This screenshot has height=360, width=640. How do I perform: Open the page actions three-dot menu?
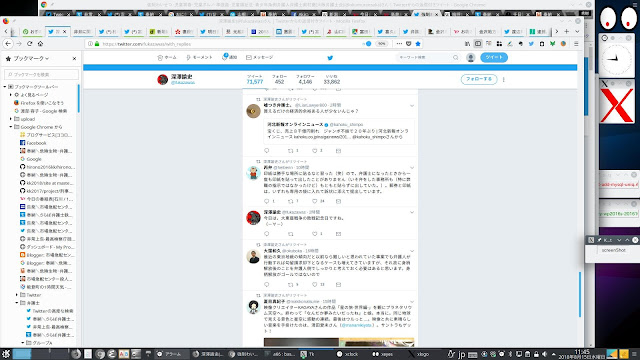point(399,44)
